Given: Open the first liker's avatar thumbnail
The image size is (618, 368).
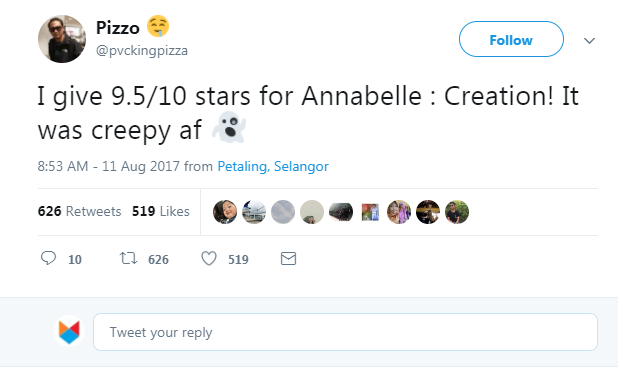Looking at the screenshot, I should tap(225, 212).
